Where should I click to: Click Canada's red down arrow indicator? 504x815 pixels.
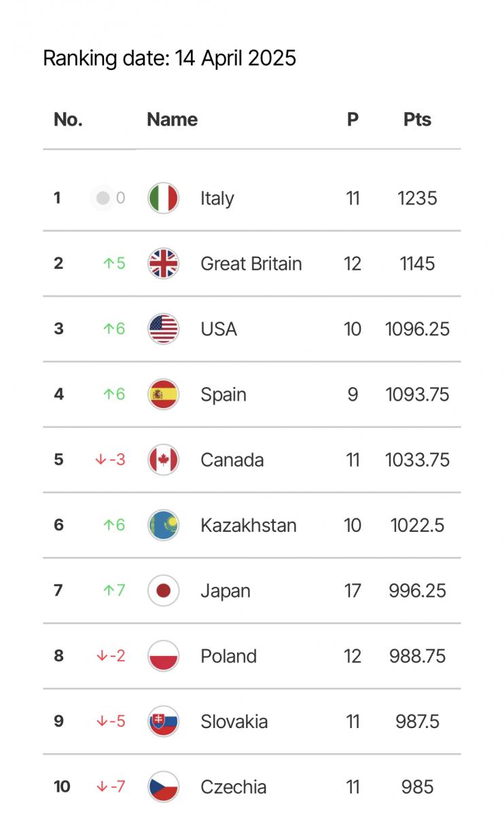coord(101,460)
